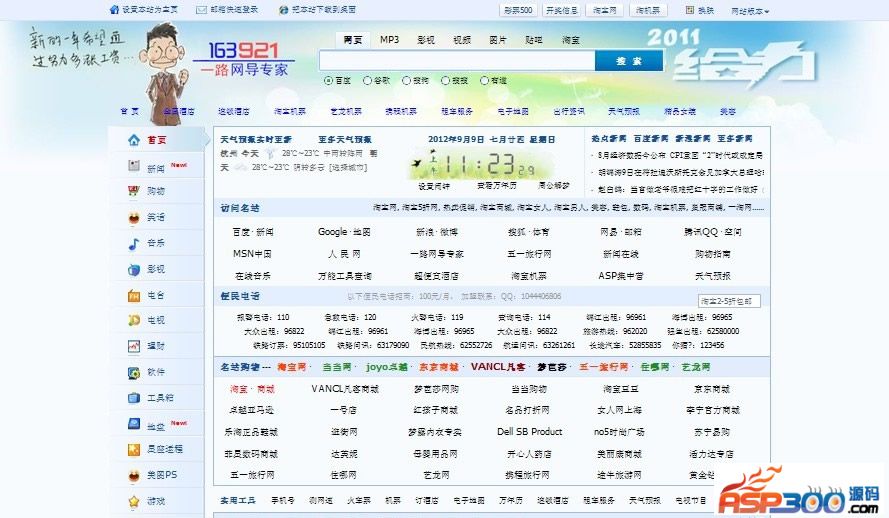Open the 新闻 news icon in sidebar
Image resolution: width=889 pixels, height=518 pixels.
point(134,165)
